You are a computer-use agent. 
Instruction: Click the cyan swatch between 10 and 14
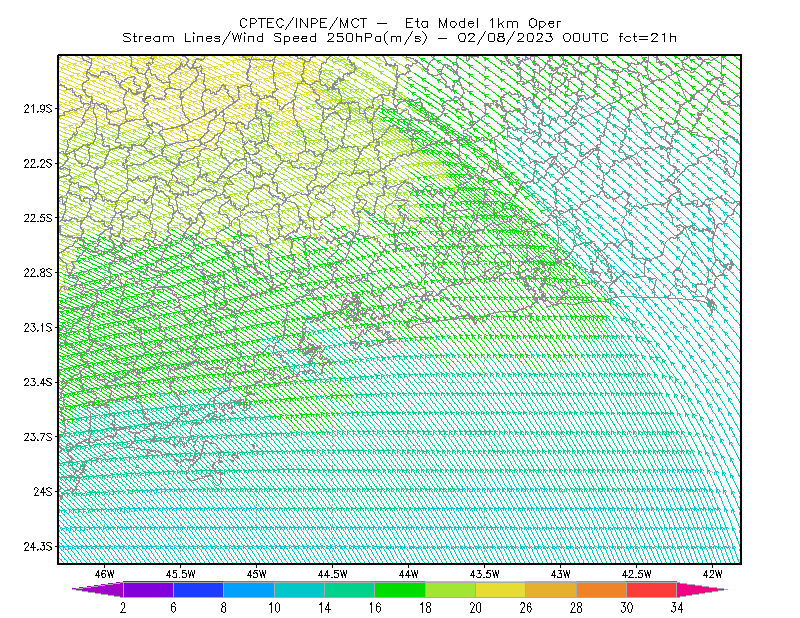299,589
